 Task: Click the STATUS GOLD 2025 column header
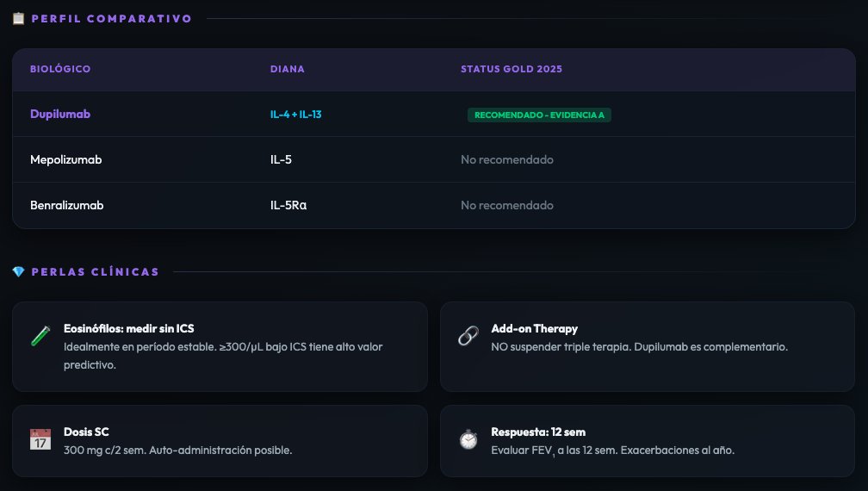pos(512,69)
